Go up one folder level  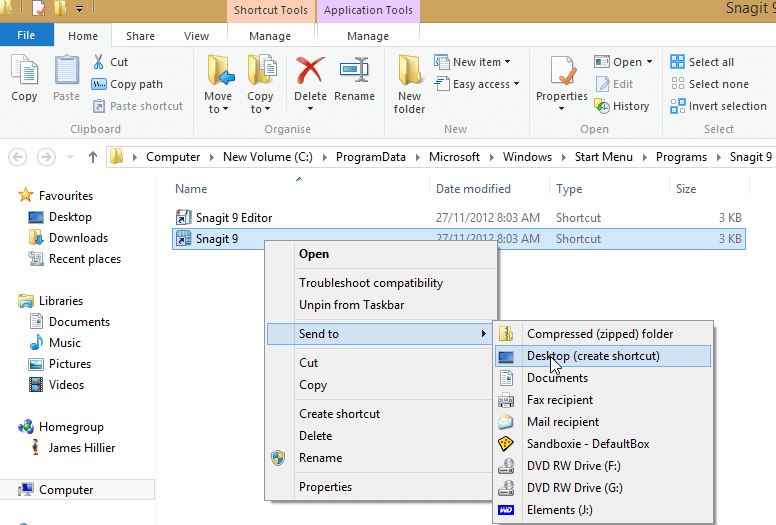(x=93, y=157)
